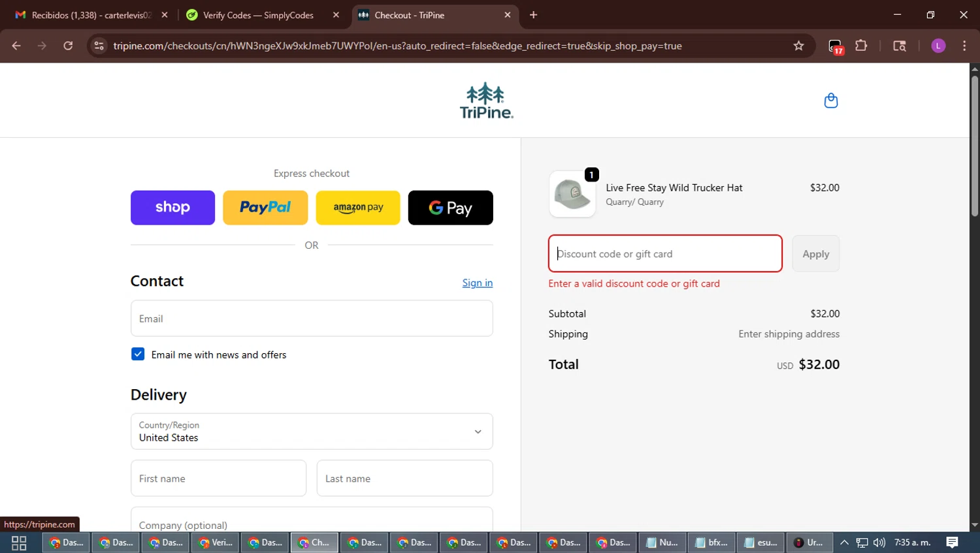Image resolution: width=980 pixels, height=553 pixels.
Task: Click the Trucker Hat product thumbnail
Action: point(572,194)
